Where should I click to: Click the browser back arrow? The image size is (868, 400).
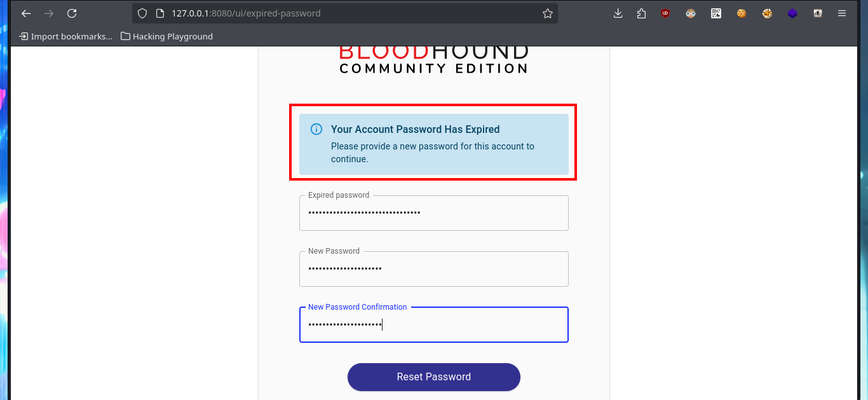pos(26,13)
